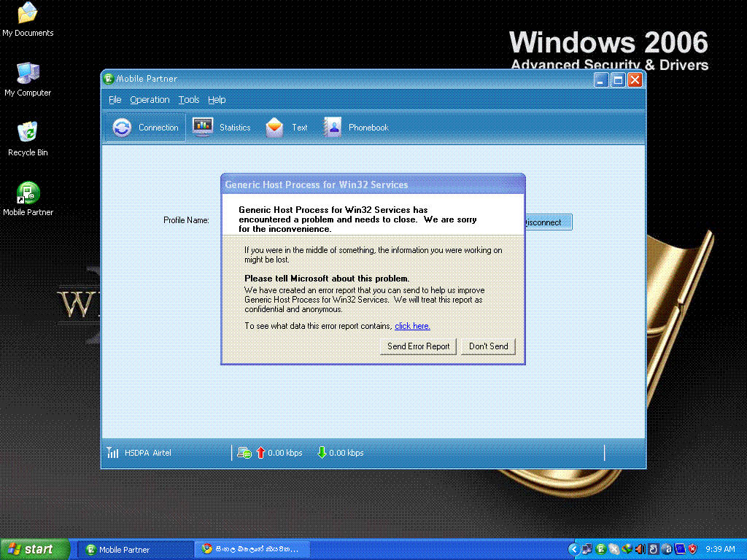
Task: Click the Don't Send button
Action: pos(488,346)
